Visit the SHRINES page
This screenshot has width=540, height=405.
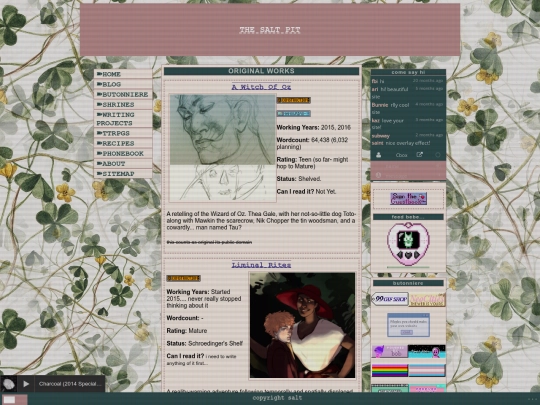(x=123, y=104)
